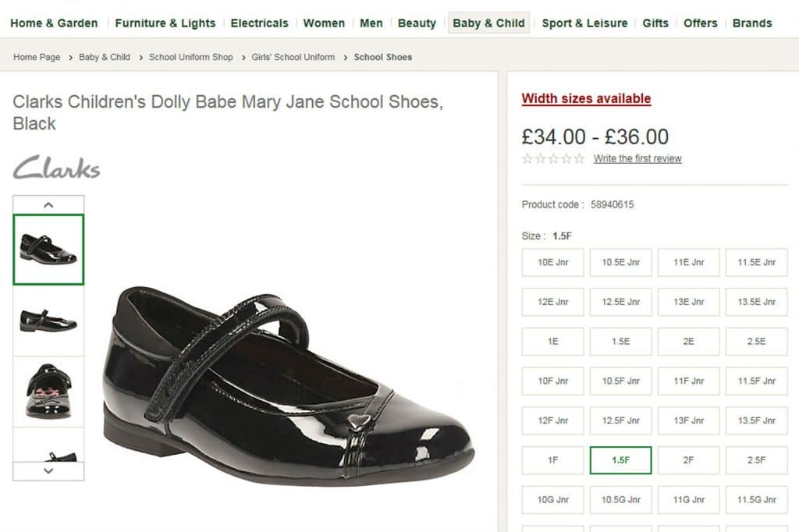Open the Width sizes available link
The height and width of the screenshot is (532, 799).
pyautogui.click(x=586, y=98)
